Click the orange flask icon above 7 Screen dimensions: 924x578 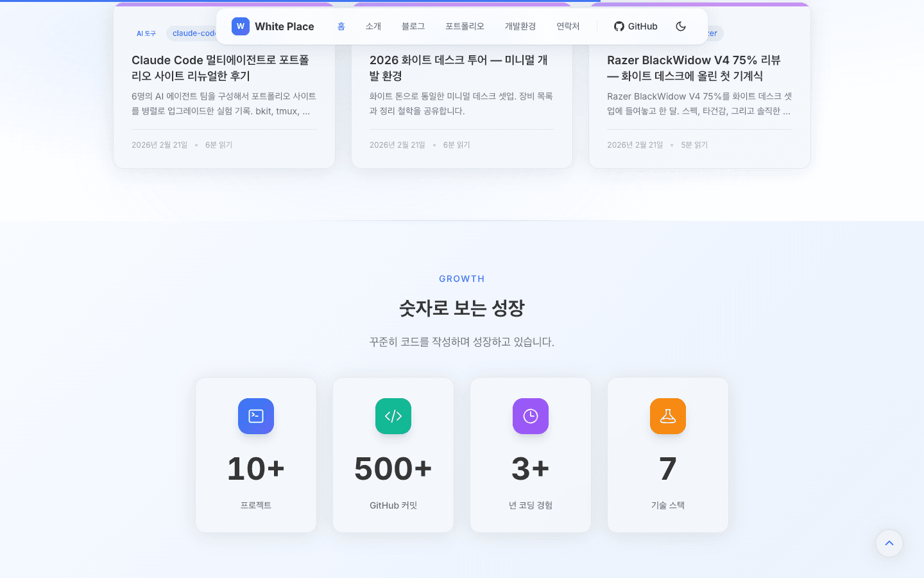pyautogui.click(x=667, y=416)
